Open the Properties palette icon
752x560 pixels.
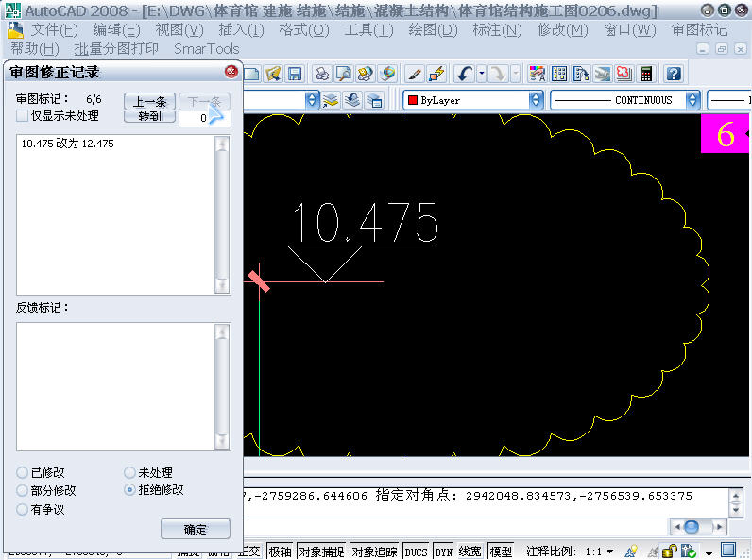538,74
